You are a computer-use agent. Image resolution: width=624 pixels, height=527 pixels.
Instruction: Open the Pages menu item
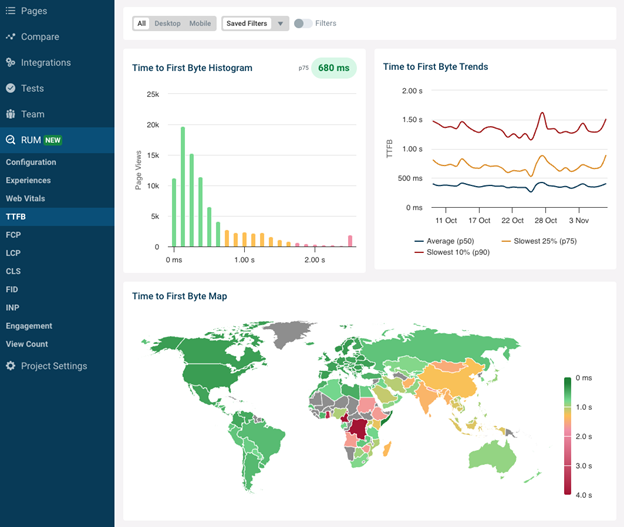click(57, 11)
